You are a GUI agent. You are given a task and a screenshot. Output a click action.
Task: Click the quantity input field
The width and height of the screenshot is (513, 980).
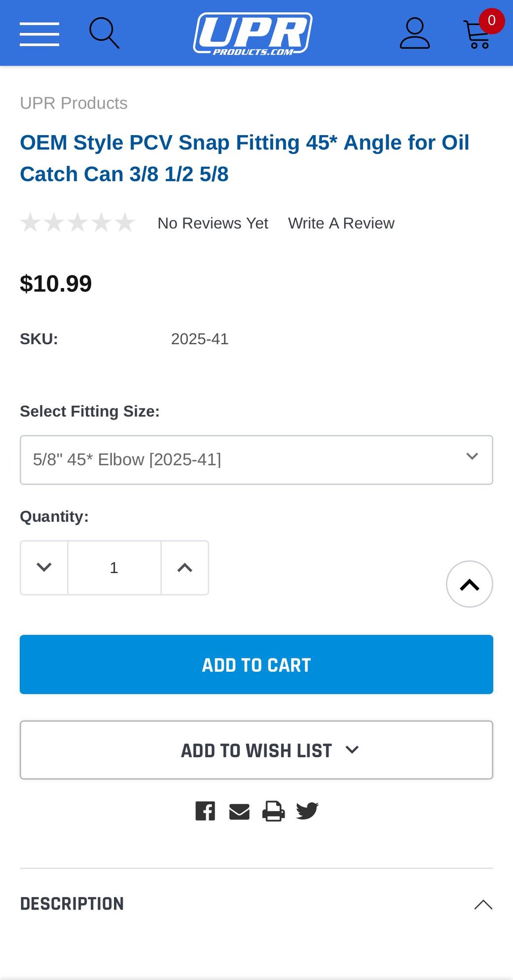coord(114,568)
